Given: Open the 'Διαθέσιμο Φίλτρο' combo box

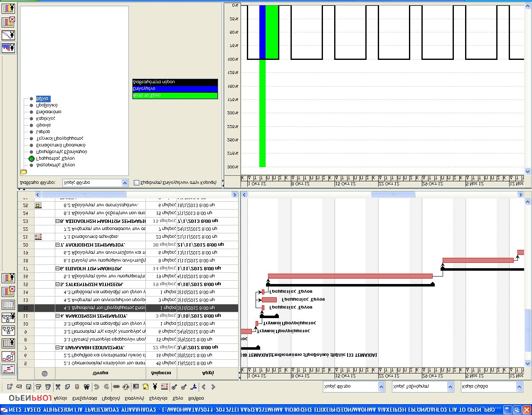Looking at the screenshot, I should (x=96, y=183).
